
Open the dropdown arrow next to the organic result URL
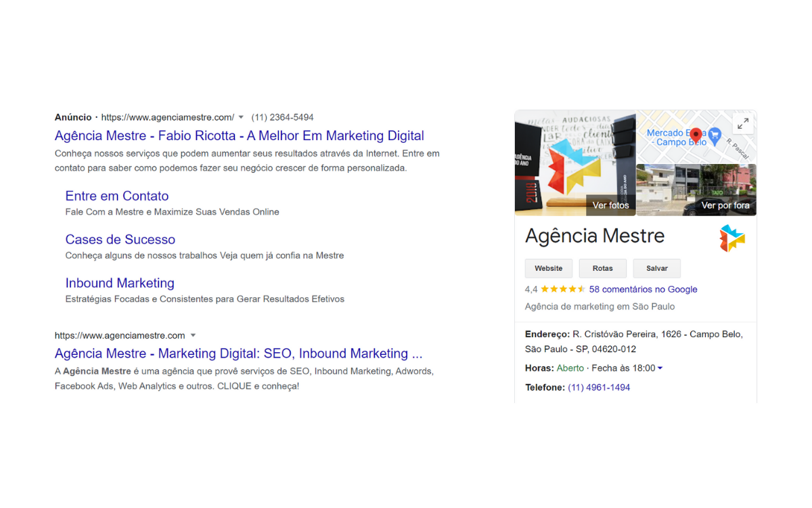(x=193, y=336)
